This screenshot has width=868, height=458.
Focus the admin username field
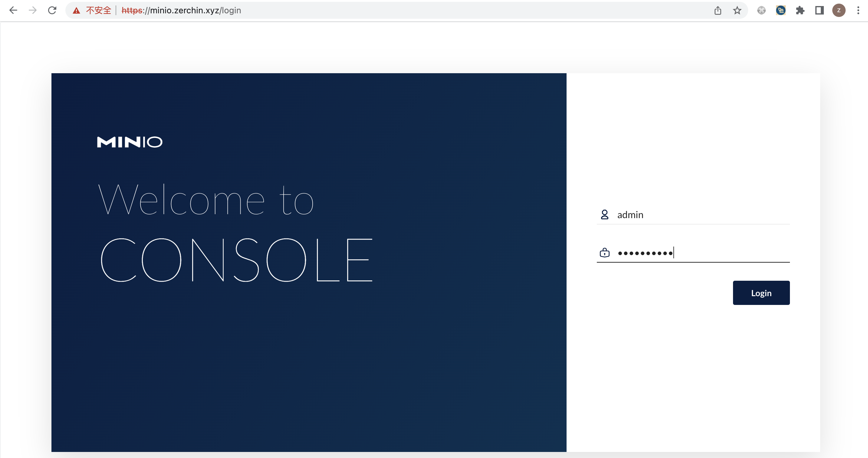click(701, 215)
